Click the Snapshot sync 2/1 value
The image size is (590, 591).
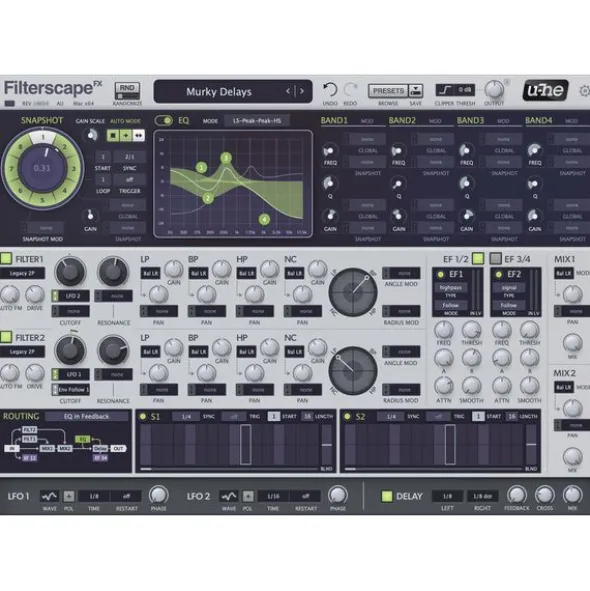click(x=129, y=157)
